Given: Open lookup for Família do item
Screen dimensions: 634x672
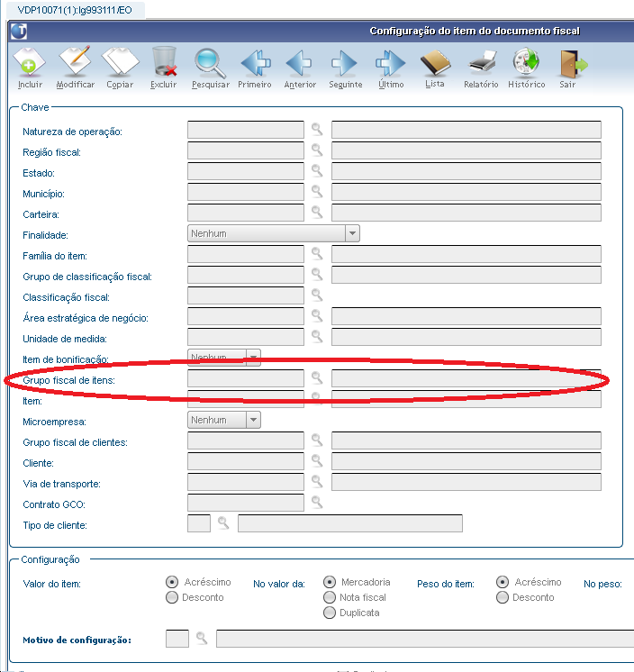Looking at the screenshot, I should click(317, 253).
